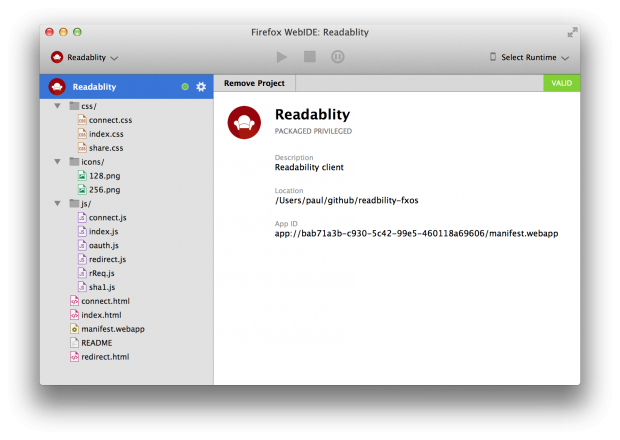This screenshot has height=440, width=620.
Task: Collapse the js/ folder triangle
Action: 57,204
